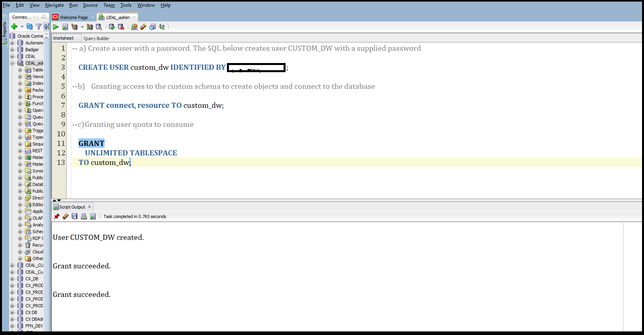
Task: Expand the Synonyms folder node
Action: point(20,171)
